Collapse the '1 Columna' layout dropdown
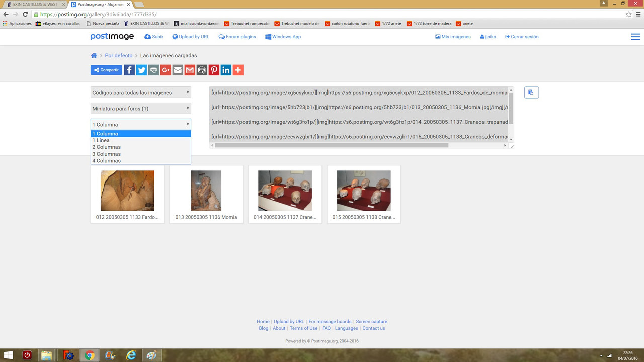Image resolution: width=644 pixels, height=362 pixels. [x=141, y=125]
